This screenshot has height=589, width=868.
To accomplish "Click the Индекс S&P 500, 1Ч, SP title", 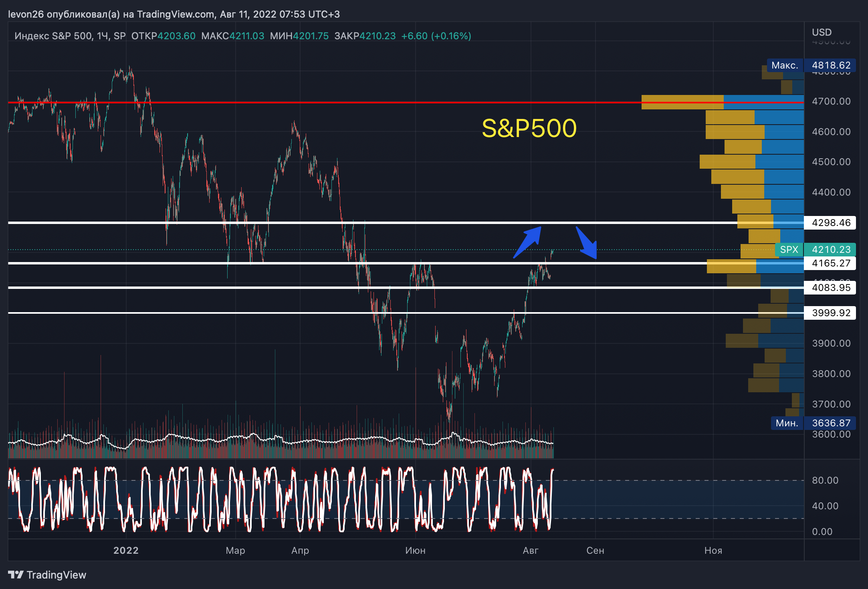I will tap(70, 36).
